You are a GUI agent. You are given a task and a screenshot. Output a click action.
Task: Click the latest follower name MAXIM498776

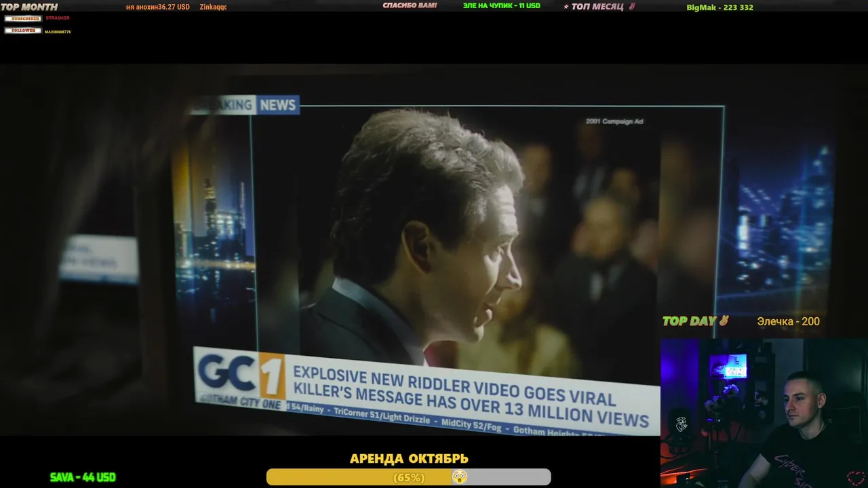click(58, 32)
